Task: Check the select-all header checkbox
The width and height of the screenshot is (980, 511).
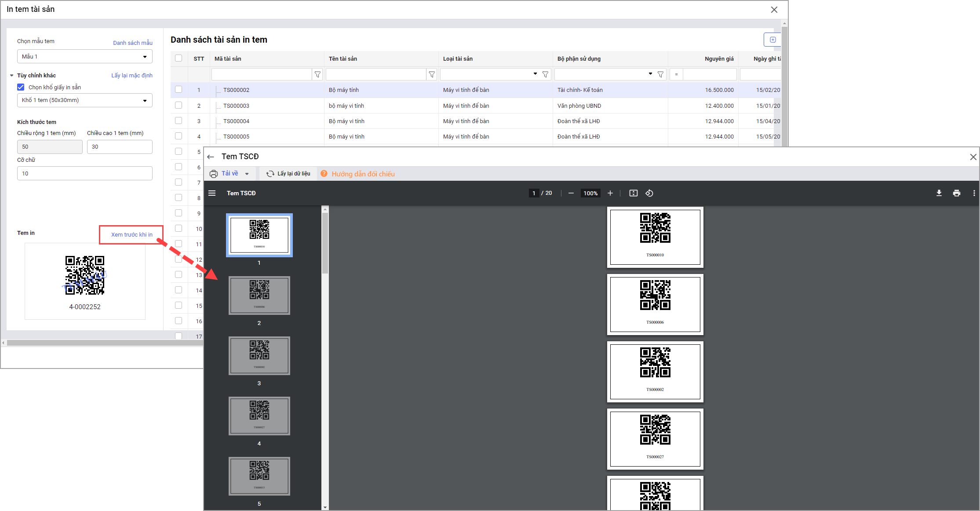Action: [x=179, y=58]
